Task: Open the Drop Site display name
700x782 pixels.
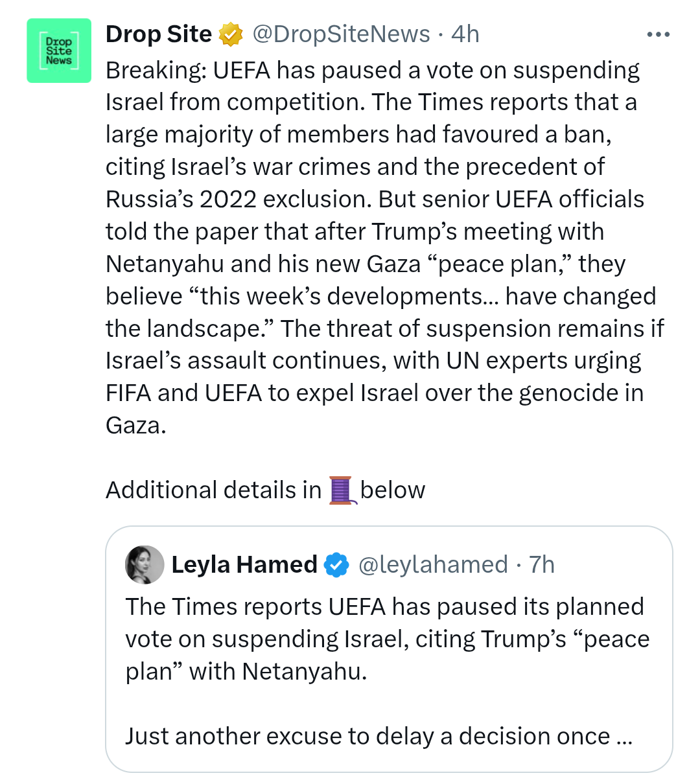Action: click(x=159, y=34)
